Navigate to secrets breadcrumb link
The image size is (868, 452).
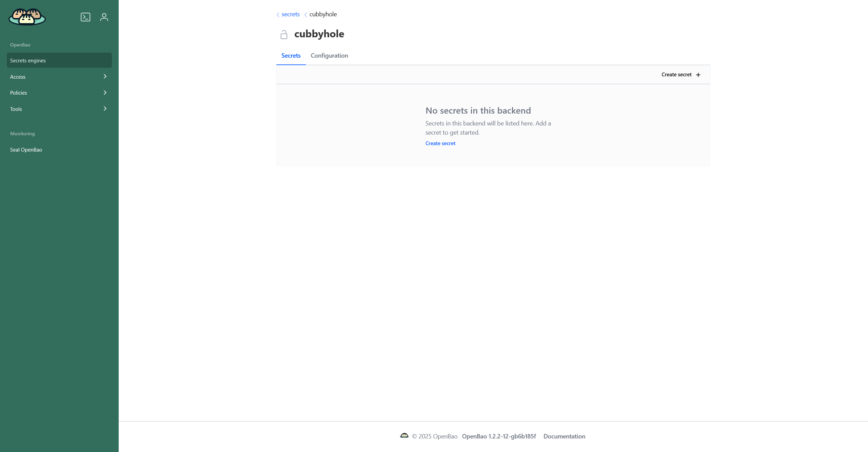coord(291,14)
